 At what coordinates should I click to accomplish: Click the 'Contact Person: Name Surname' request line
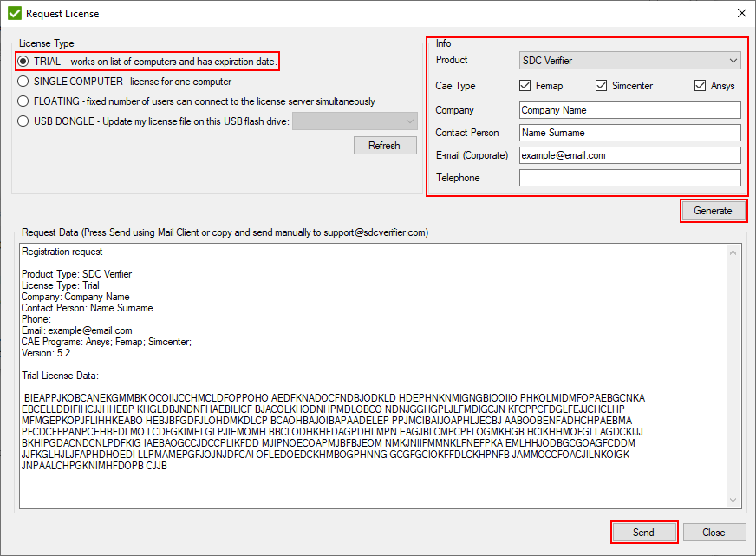pyautogui.click(x=88, y=308)
